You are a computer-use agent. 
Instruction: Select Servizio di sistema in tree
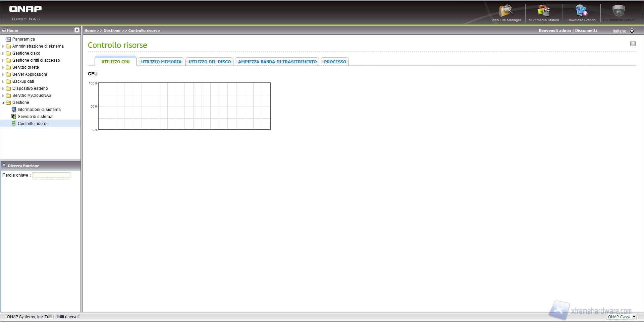coord(35,117)
